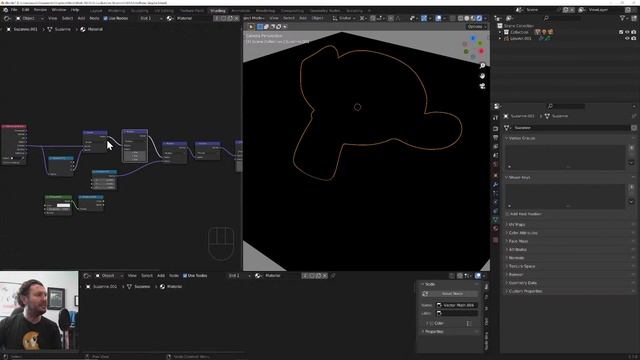Expand the UV Maps panel
Screen dimensions: 640x360
coord(570,224)
